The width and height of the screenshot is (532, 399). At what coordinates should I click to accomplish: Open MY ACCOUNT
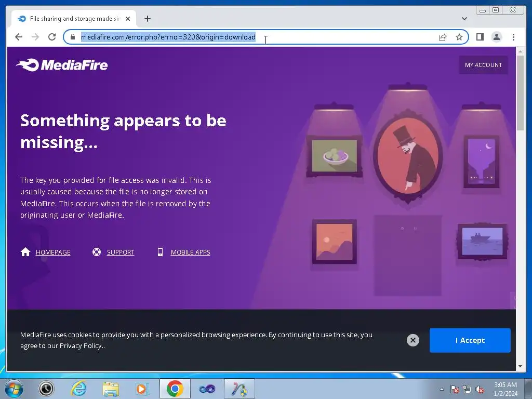(x=483, y=65)
